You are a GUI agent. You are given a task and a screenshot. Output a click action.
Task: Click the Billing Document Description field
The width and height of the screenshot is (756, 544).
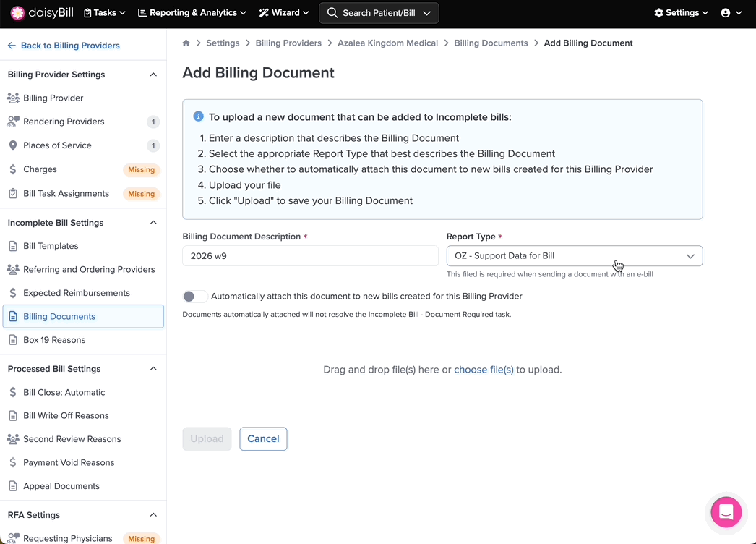tap(310, 256)
